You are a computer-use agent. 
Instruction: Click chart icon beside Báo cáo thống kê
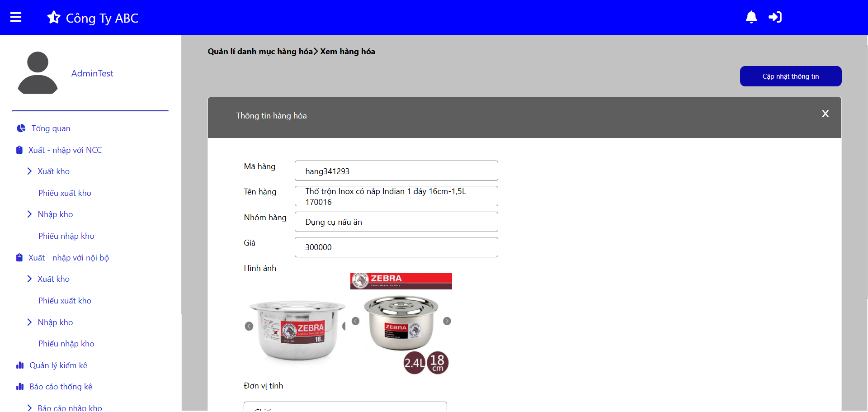[20, 387]
